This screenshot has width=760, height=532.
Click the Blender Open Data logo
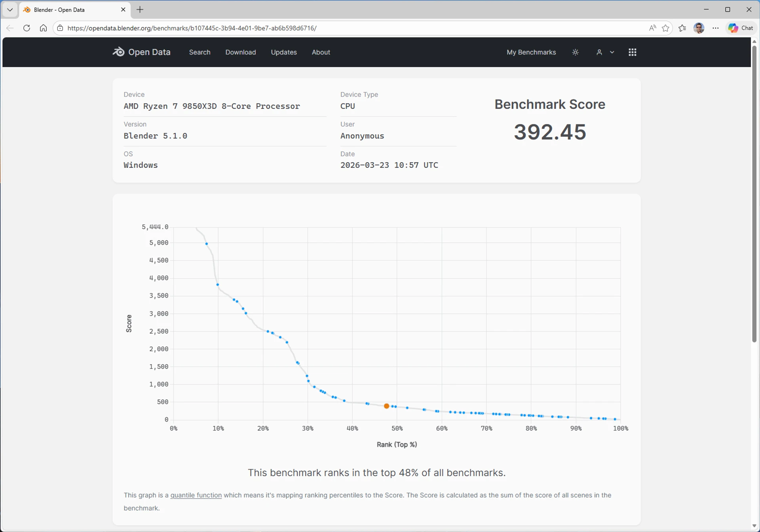(x=141, y=52)
